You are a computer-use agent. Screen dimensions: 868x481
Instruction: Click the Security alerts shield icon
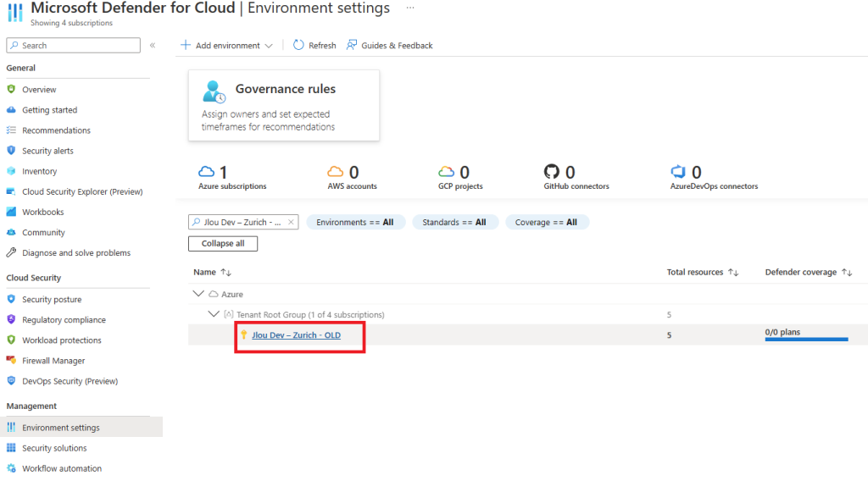point(11,151)
